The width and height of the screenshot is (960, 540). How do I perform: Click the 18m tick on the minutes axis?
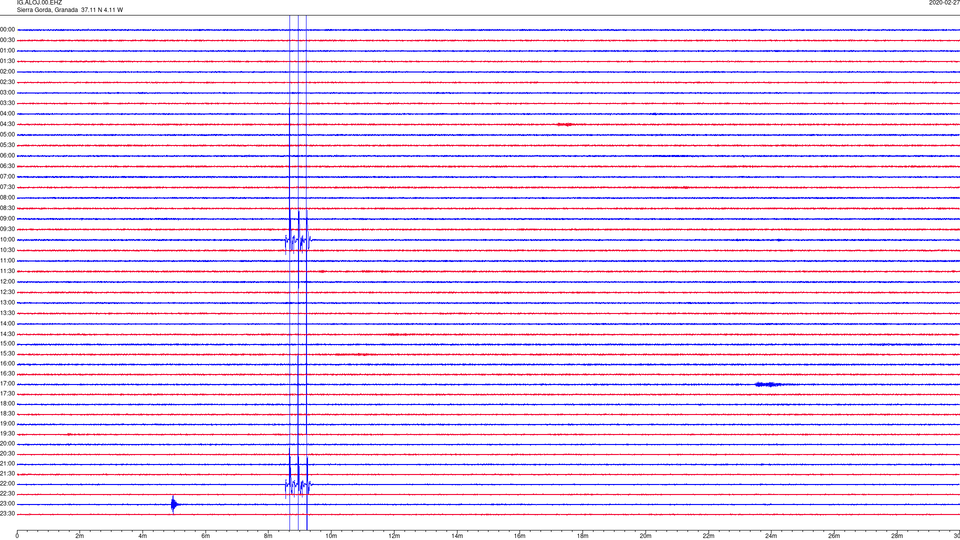coord(582,536)
